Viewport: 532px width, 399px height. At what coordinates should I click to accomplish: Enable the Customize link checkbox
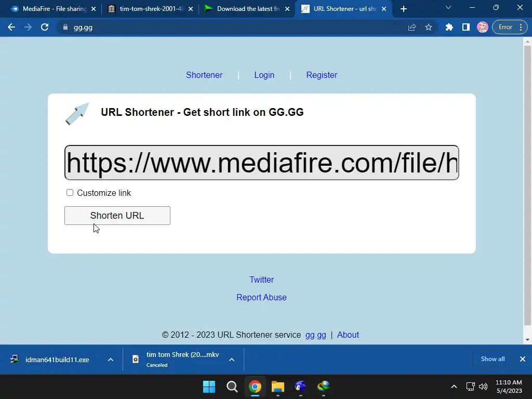(x=70, y=193)
